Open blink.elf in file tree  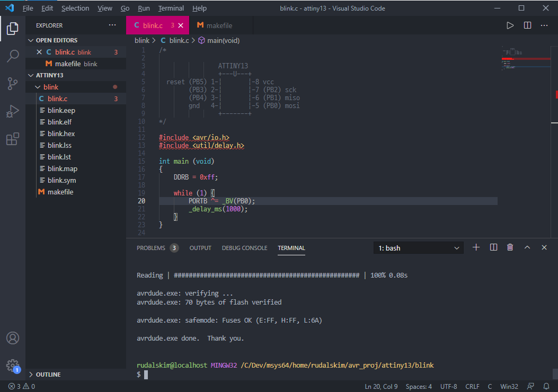click(76, 122)
